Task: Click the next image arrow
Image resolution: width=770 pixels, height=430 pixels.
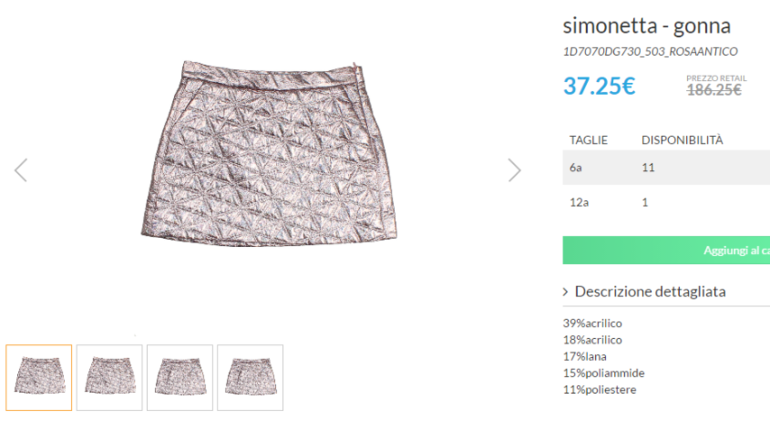Action: (514, 170)
